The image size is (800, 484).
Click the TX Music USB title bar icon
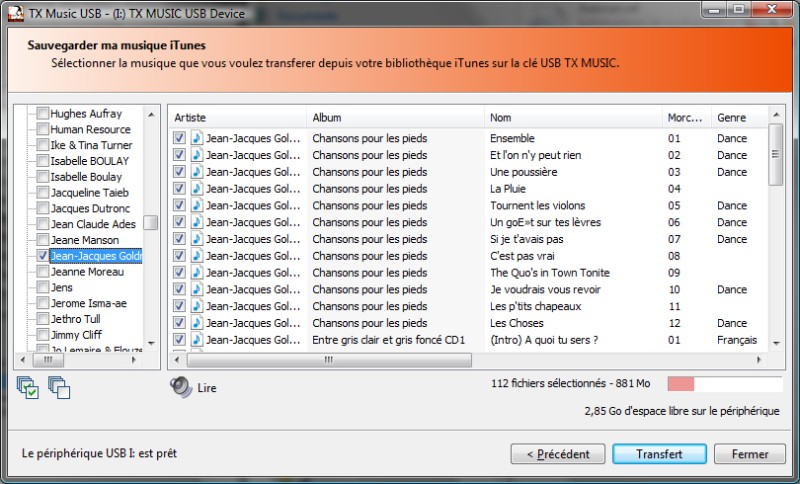pyautogui.click(x=16, y=13)
